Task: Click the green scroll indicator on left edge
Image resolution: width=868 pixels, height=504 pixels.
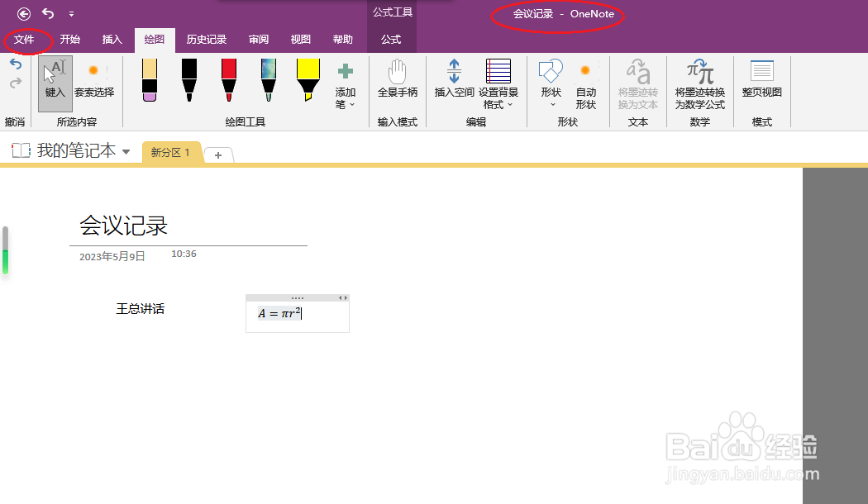Action: tap(6, 262)
